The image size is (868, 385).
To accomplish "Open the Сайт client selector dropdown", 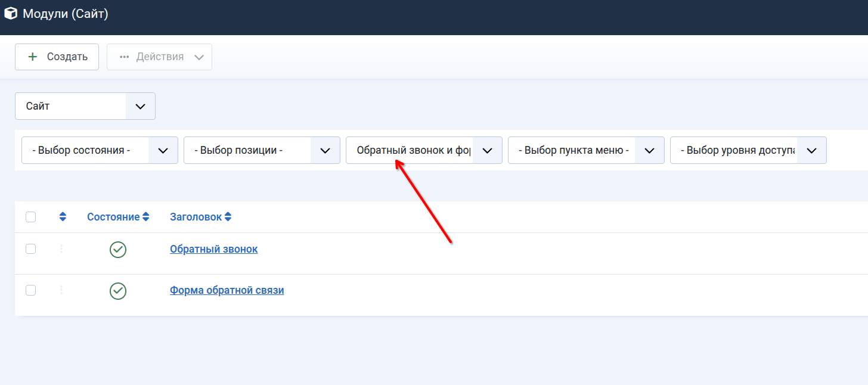I will (x=85, y=106).
